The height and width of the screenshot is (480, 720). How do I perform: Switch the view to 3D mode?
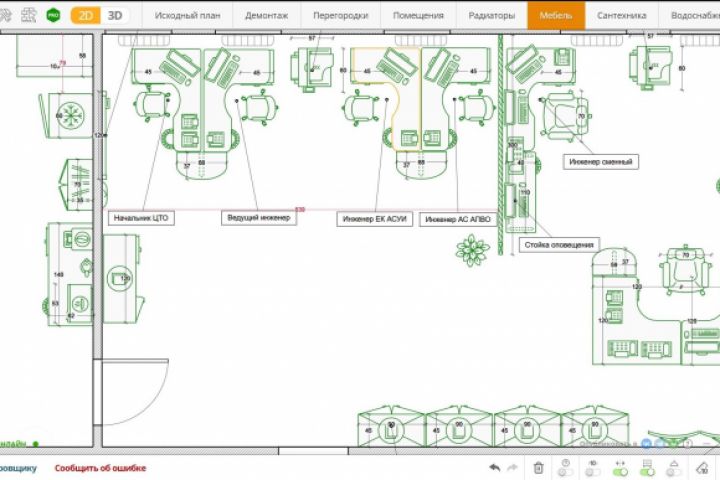pyautogui.click(x=115, y=16)
